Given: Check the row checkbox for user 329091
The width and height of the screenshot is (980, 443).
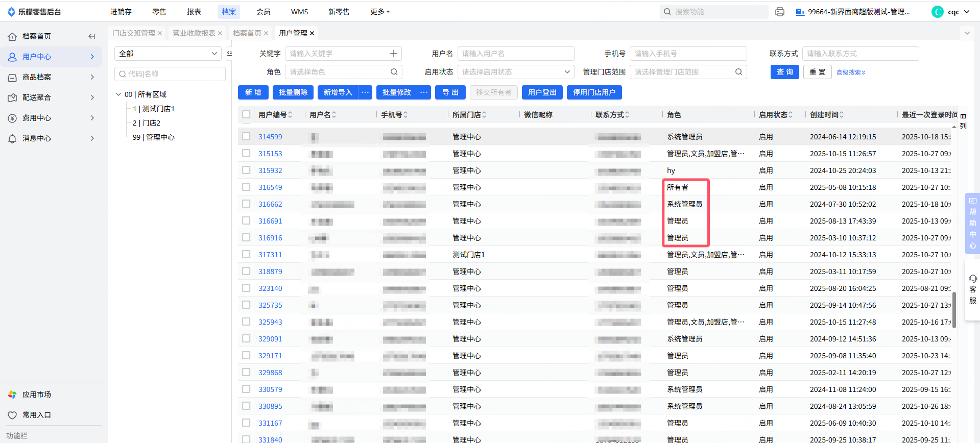Looking at the screenshot, I should 246,339.
